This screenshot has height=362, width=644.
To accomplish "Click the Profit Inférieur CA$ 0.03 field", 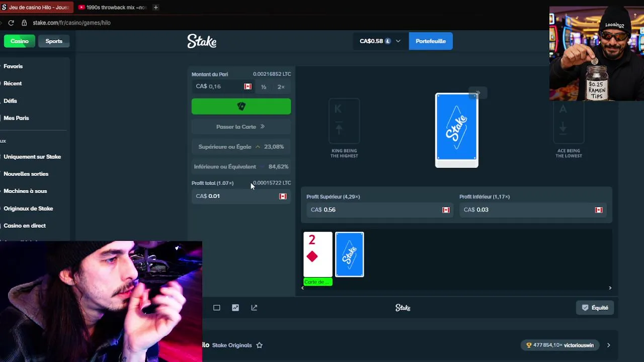I will tap(532, 210).
